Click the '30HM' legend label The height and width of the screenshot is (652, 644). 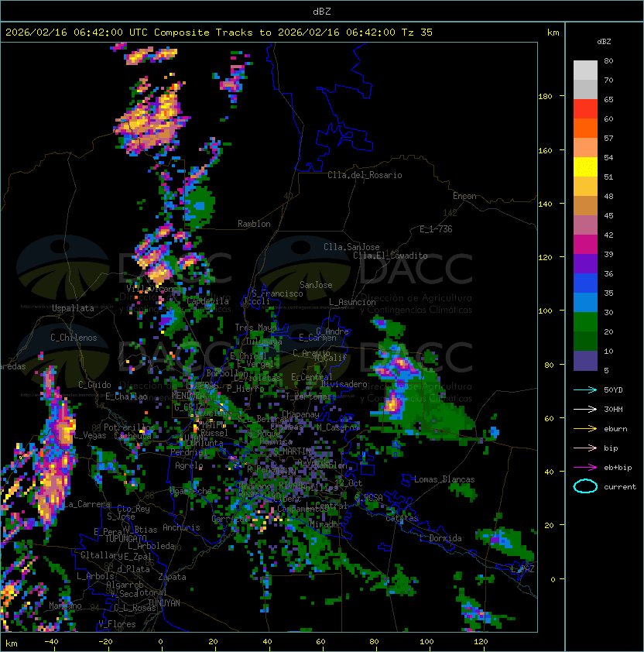click(x=613, y=410)
